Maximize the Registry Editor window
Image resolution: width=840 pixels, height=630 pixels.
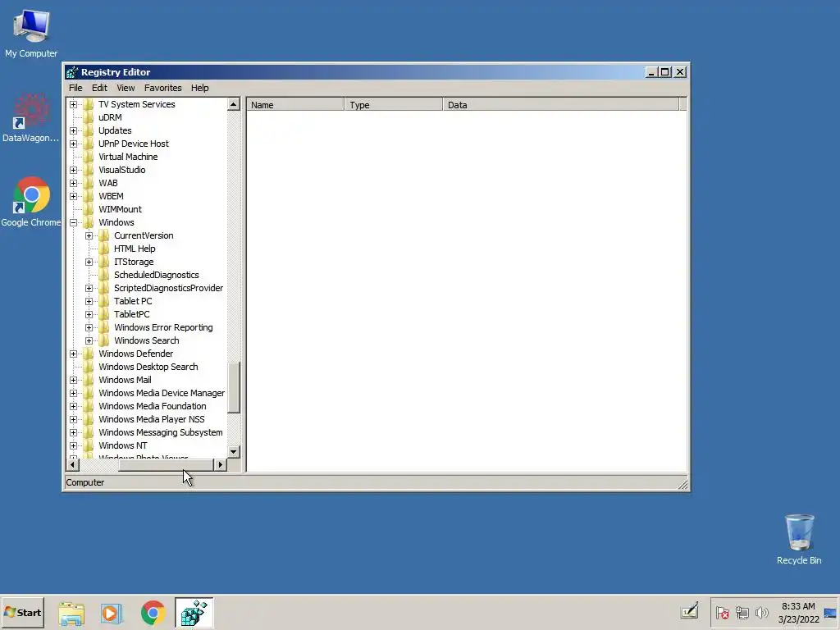coord(664,72)
